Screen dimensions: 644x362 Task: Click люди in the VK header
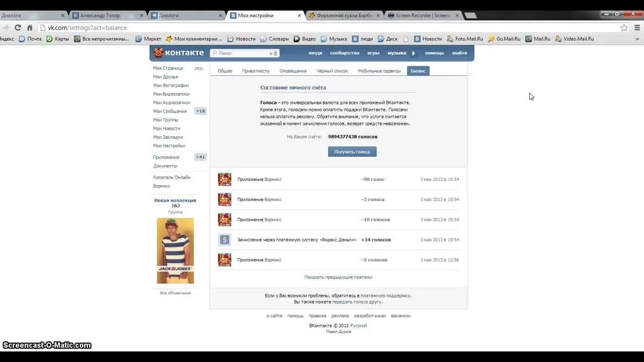315,53
